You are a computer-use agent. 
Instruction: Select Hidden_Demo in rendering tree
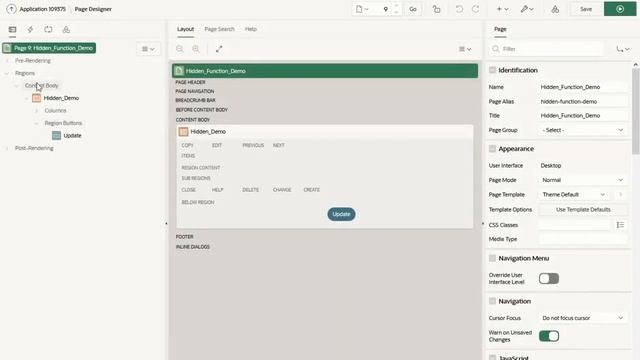61,98
